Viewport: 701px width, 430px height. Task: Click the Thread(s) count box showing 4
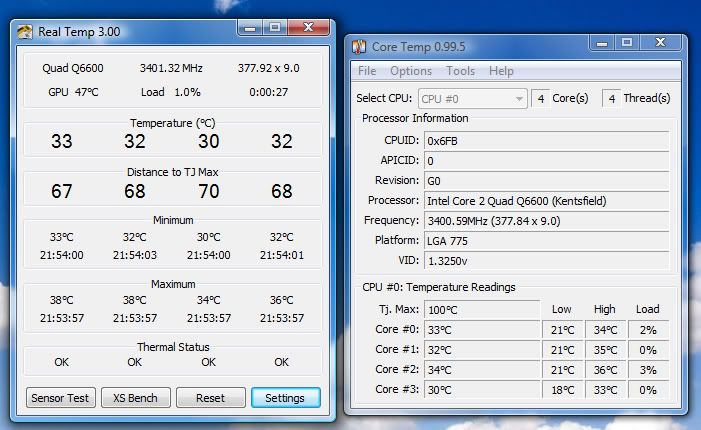click(x=612, y=98)
